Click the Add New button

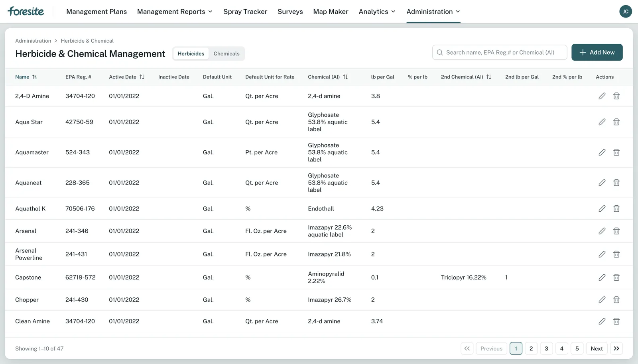click(x=597, y=52)
